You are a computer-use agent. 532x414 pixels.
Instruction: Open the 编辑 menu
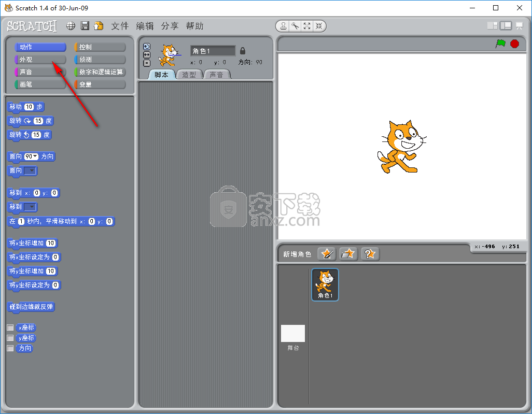click(x=145, y=26)
